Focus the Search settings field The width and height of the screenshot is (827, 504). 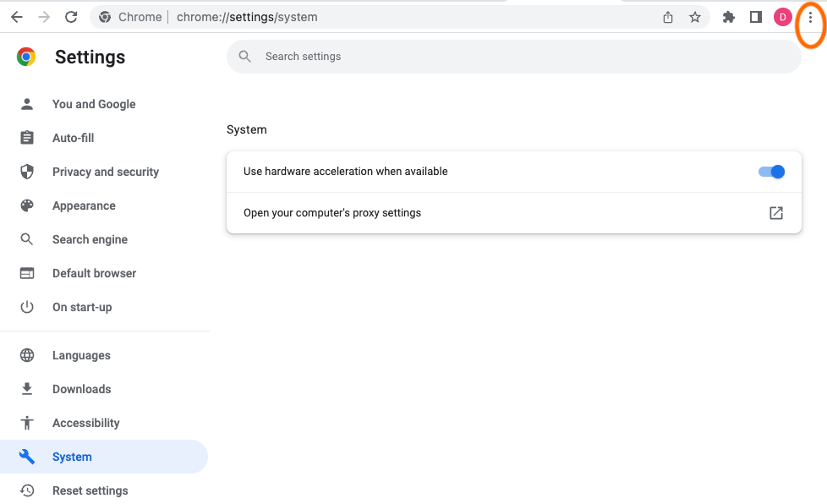pos(514,57)
